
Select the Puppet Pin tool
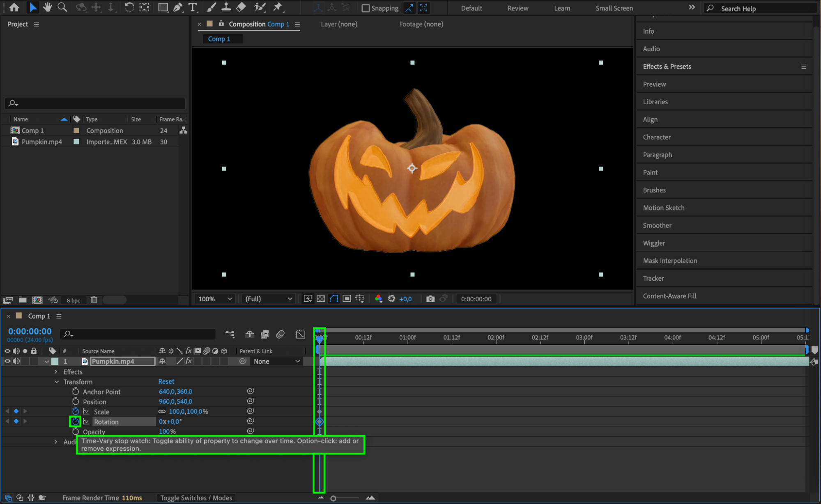[278, 7]
